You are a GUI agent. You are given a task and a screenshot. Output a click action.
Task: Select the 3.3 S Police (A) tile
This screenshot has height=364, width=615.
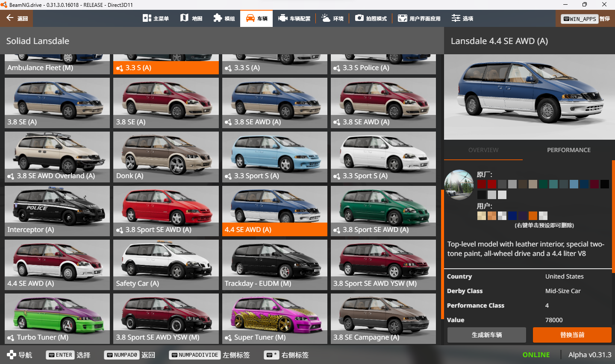383,64
